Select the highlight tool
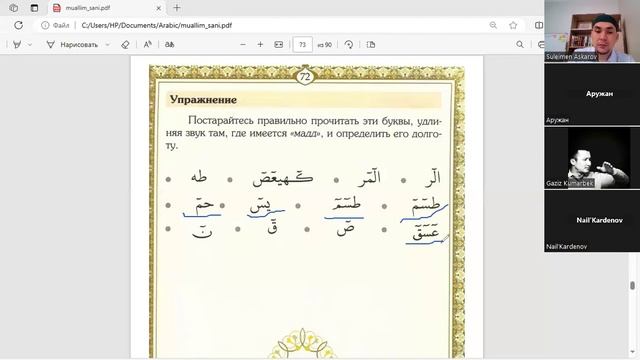This screenshot has height=360, width=640. pyautogui.click(x=17, y=44)
